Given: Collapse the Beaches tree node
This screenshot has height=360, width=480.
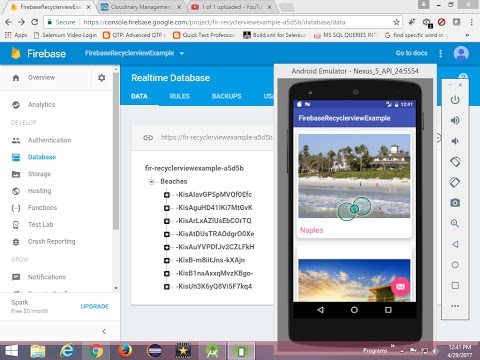Looking at the screenshot, I should click(151, 182).
